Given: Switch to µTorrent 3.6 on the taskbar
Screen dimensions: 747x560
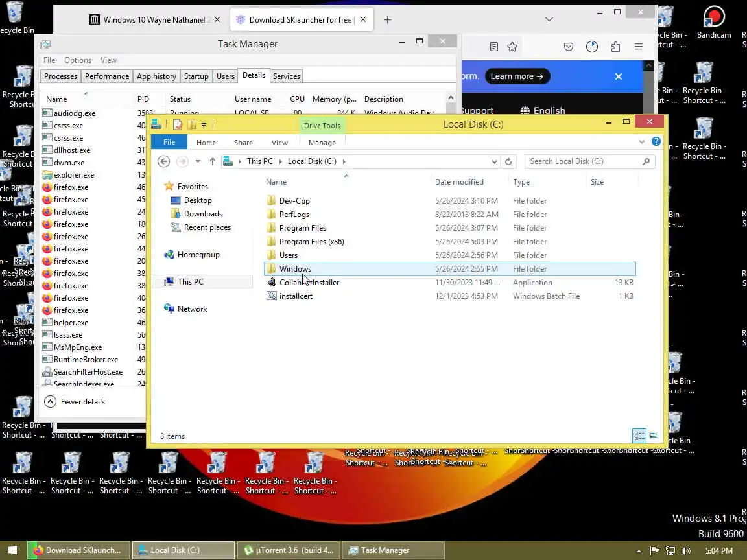Looking at the screenshot, I should click(289, 550).
